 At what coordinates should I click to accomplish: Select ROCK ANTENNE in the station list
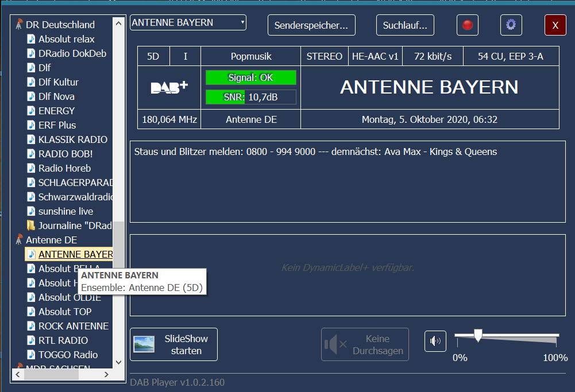73,326
